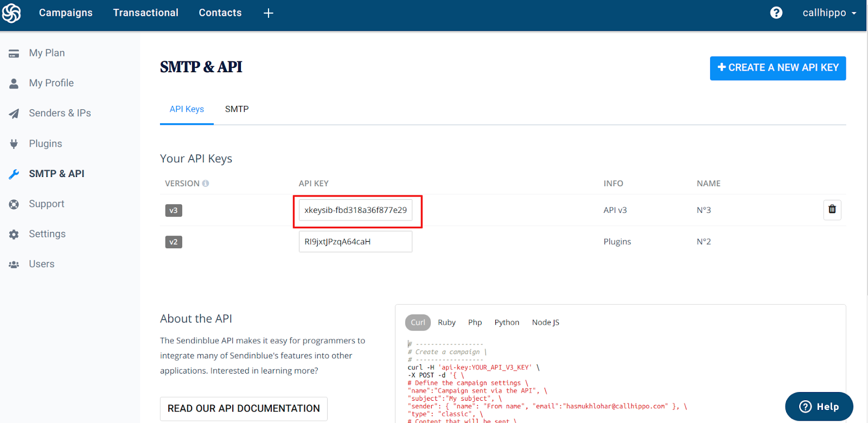The width and height of the screenshot is (868, 423).
Task: Open Read Our API Documentation
Action: (x=244, y=408)
